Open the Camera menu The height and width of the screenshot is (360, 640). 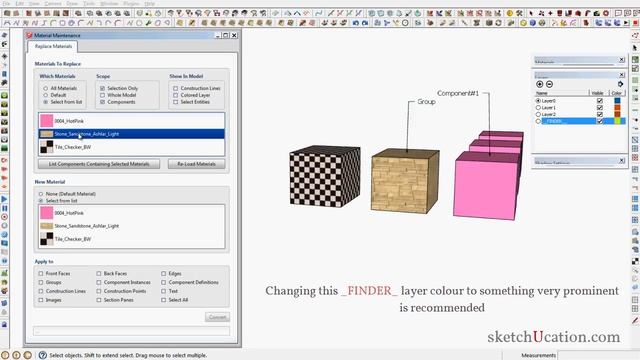(53, 3)
